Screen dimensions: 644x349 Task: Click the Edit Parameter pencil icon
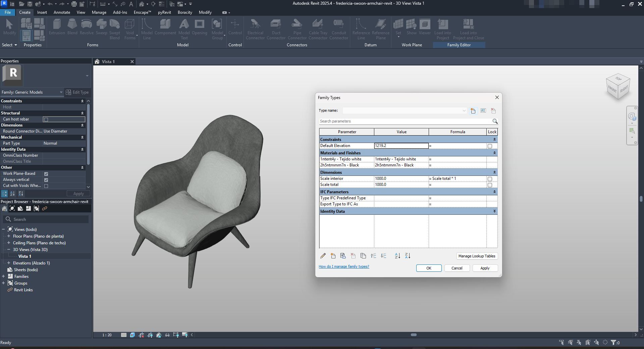point(323,256)
